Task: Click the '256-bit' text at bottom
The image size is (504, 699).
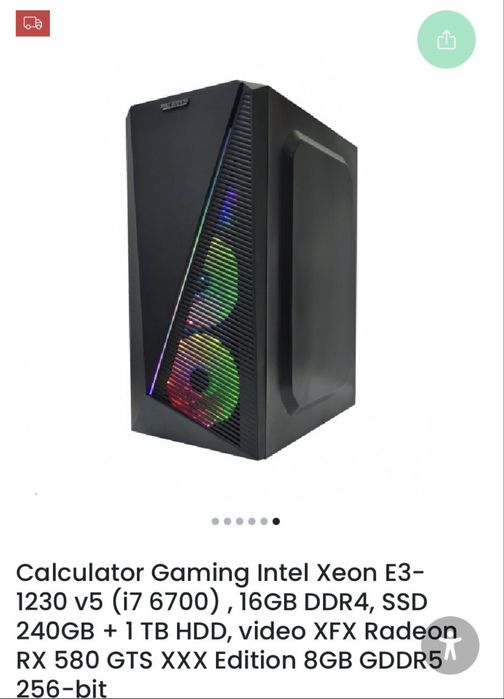Action: (62, 688)
